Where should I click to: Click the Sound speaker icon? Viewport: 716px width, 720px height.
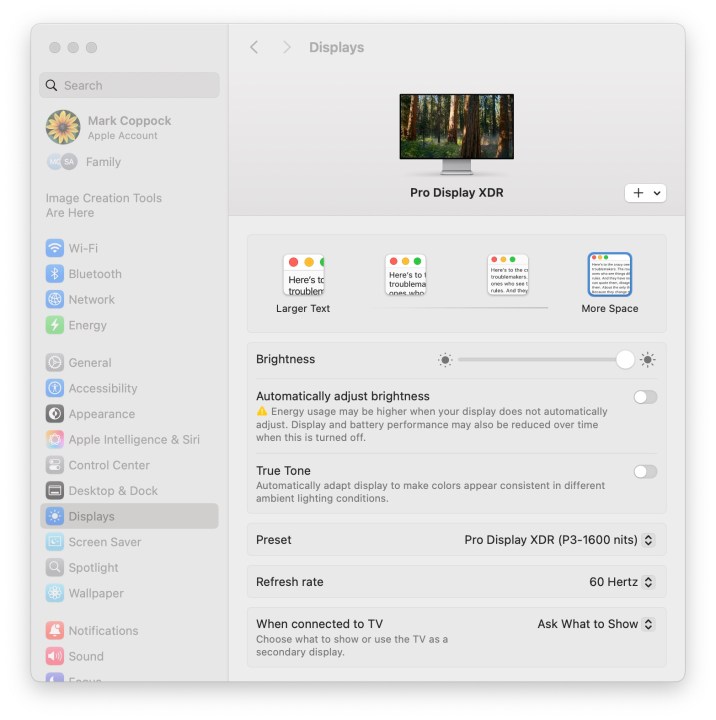(x=55, y=656)
